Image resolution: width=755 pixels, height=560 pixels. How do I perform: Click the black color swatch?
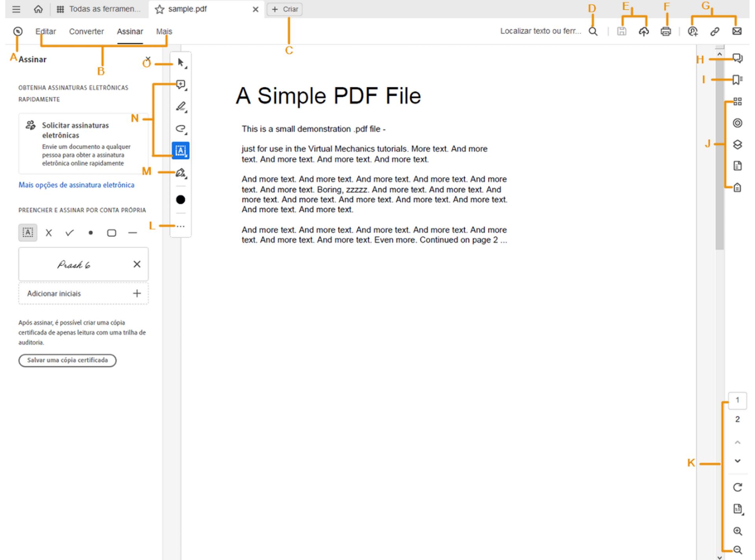point(180,200)
